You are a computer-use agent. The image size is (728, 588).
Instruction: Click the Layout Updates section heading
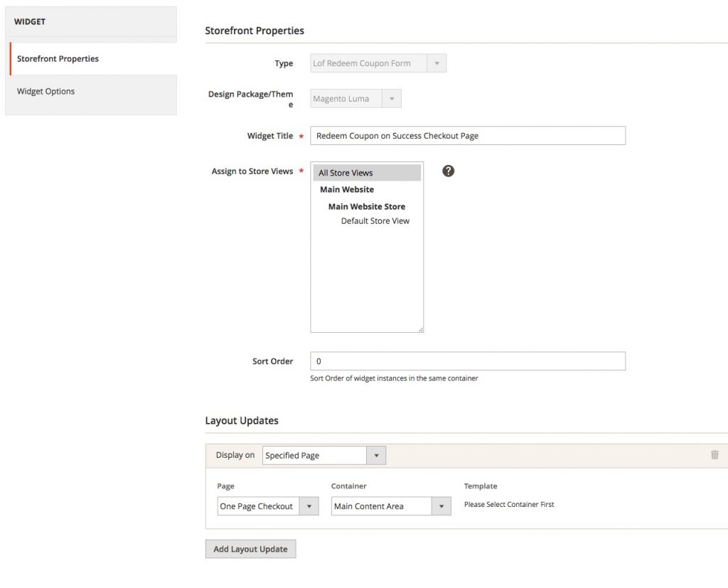coord(242,421)
